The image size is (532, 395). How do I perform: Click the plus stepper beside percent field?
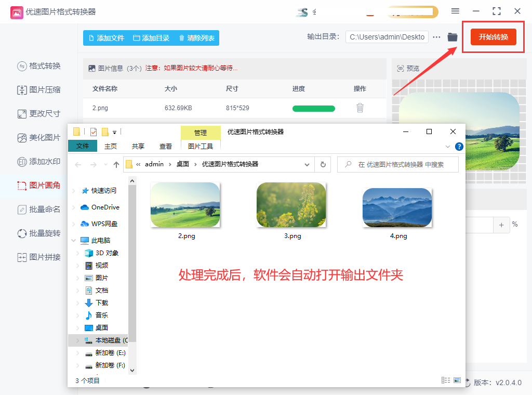tap(501, 225)
